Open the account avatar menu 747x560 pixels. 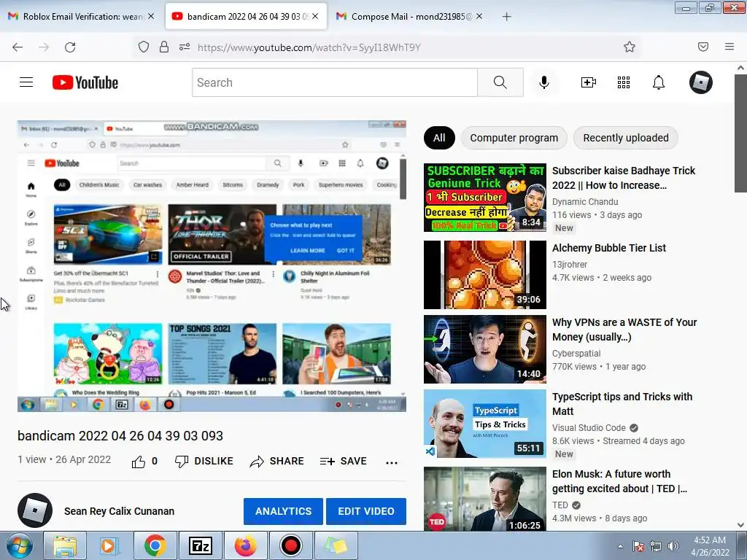(x=701, y=82)
